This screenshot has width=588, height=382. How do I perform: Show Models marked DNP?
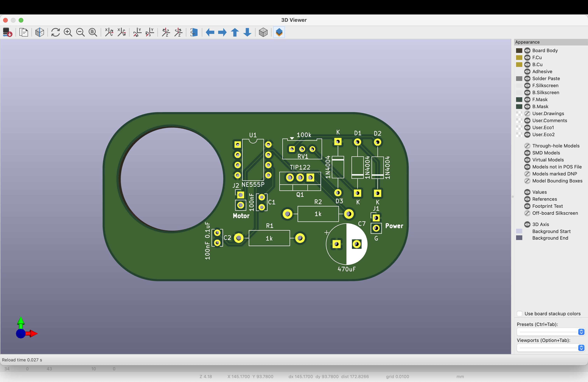[527, 174]
